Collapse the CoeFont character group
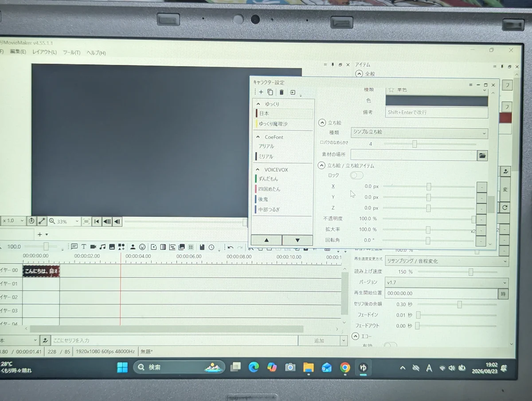 pos(258,137)
